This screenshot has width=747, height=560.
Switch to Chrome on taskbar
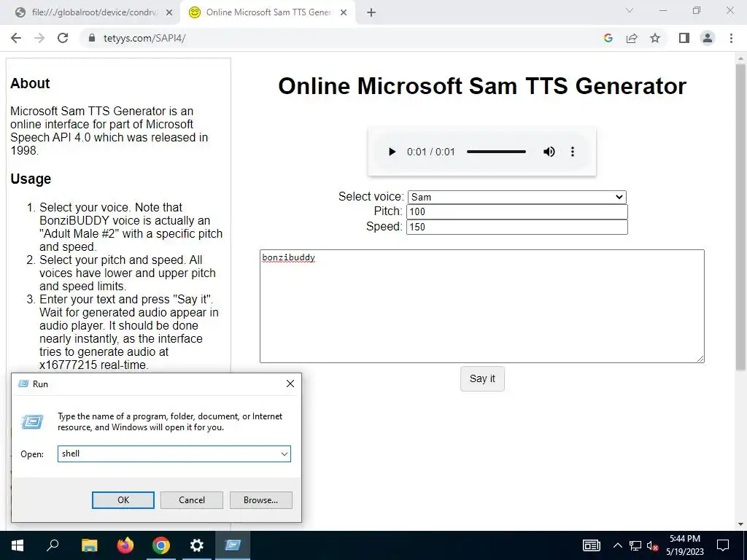pos(161,545)
